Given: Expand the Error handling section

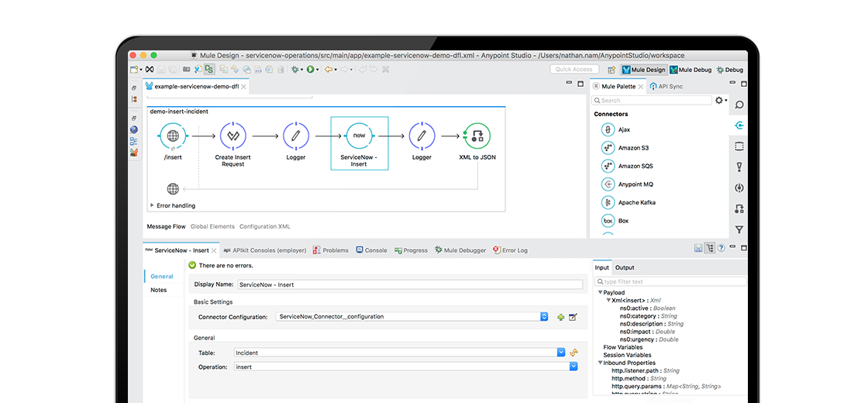Looking at the screenshot, I should (x=152, y=205).
